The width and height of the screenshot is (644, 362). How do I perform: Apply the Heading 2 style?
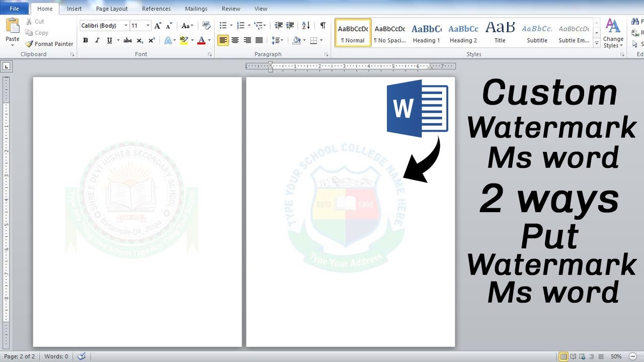point(463,33)
